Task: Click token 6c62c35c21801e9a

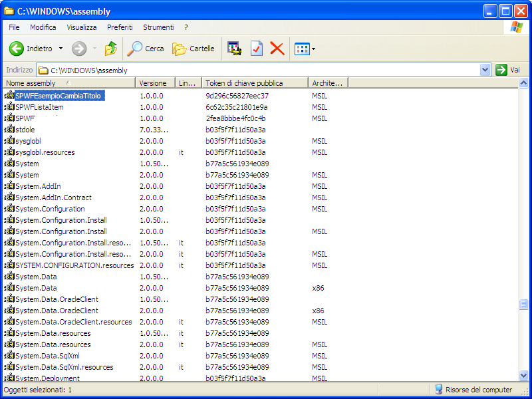Action: point(237,107)
